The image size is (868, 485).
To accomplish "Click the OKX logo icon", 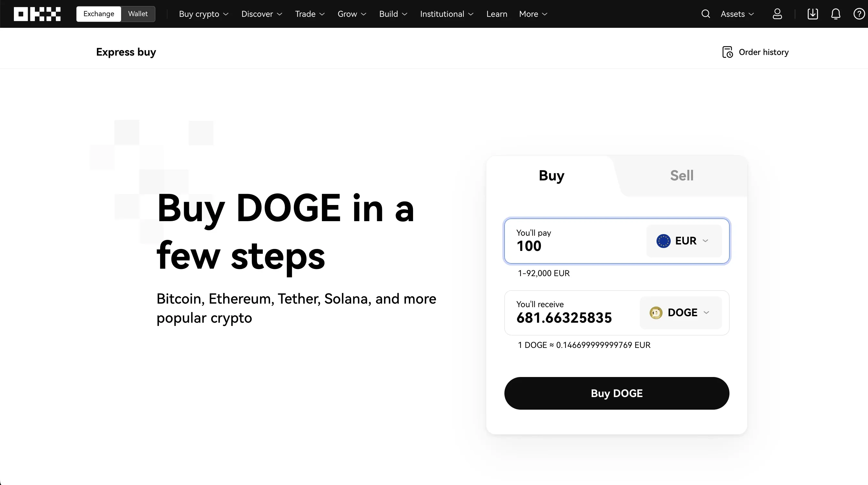I will click(37, 14).
